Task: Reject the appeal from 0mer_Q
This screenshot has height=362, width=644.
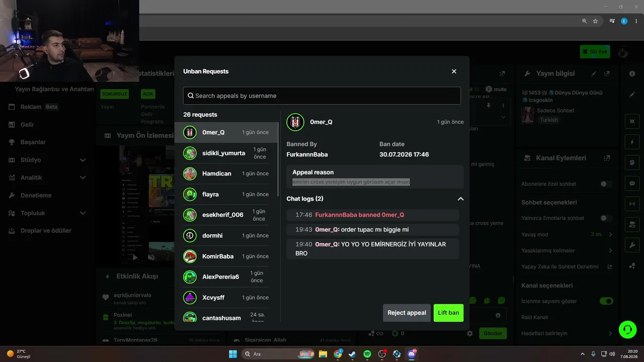Action: (x=407, y=313)
